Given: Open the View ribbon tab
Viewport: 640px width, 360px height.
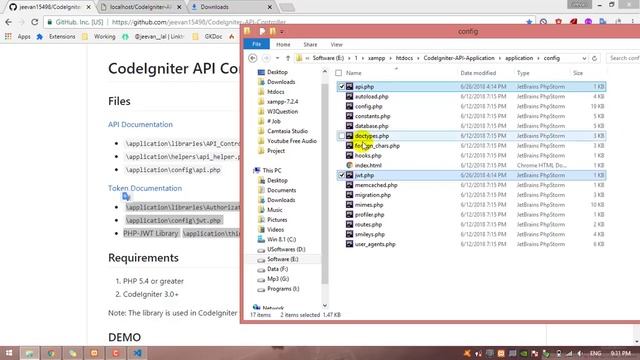Looking at the screenshot, I should click(336, 44).
